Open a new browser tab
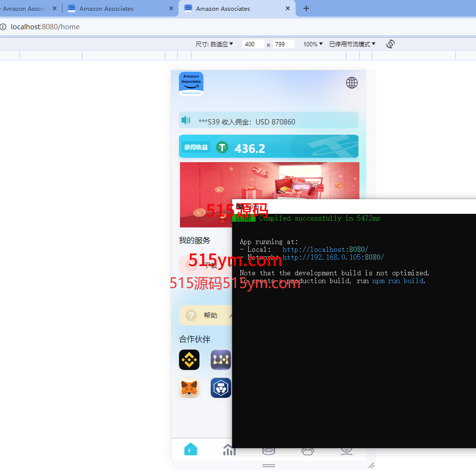 [x=306, y=8]
